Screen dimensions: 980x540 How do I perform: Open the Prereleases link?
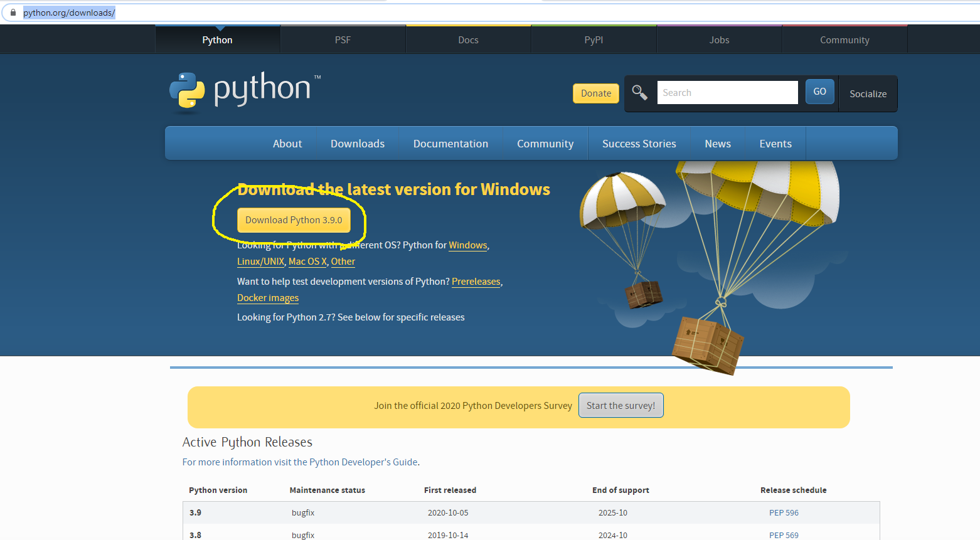476,282
